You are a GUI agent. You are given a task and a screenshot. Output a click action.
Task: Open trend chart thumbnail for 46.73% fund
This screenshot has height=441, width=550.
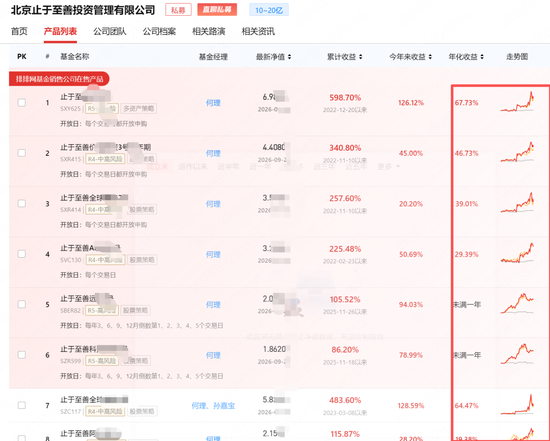point(517,152)
